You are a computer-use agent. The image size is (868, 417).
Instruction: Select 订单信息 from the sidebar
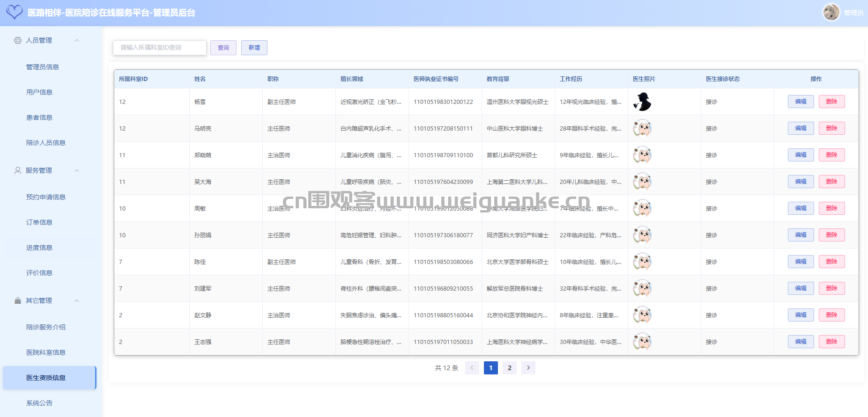39,222
